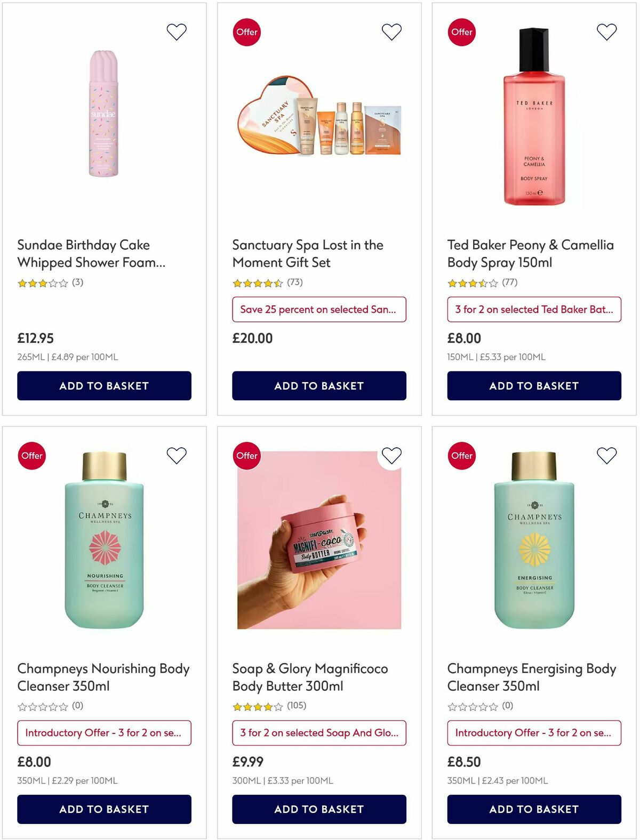Open the Sanctuary Spa Lost in the Moment product page
The image size is (640, 840).
point(307,253)
